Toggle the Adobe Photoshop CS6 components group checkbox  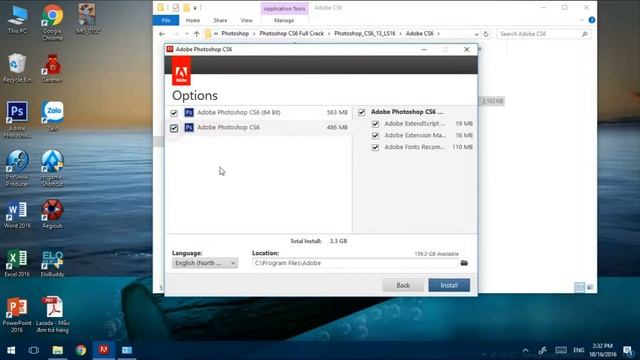362,112
